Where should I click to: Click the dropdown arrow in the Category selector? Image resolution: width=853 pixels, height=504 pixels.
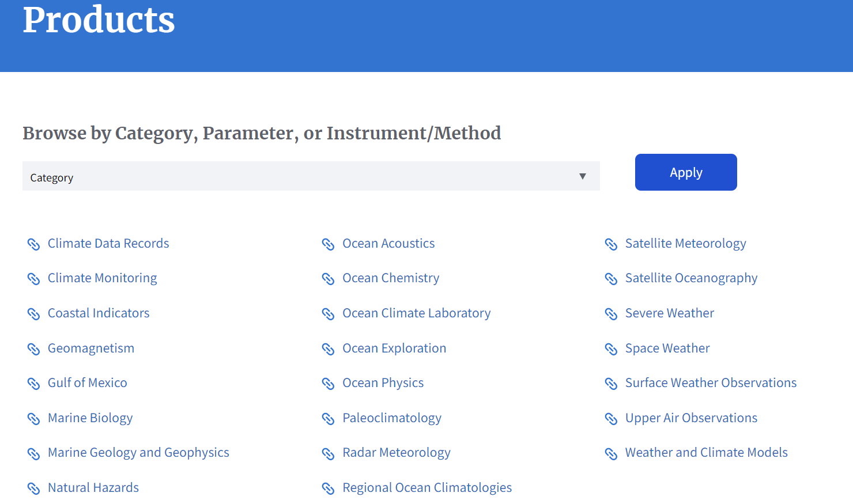click(x=583, y=177)
